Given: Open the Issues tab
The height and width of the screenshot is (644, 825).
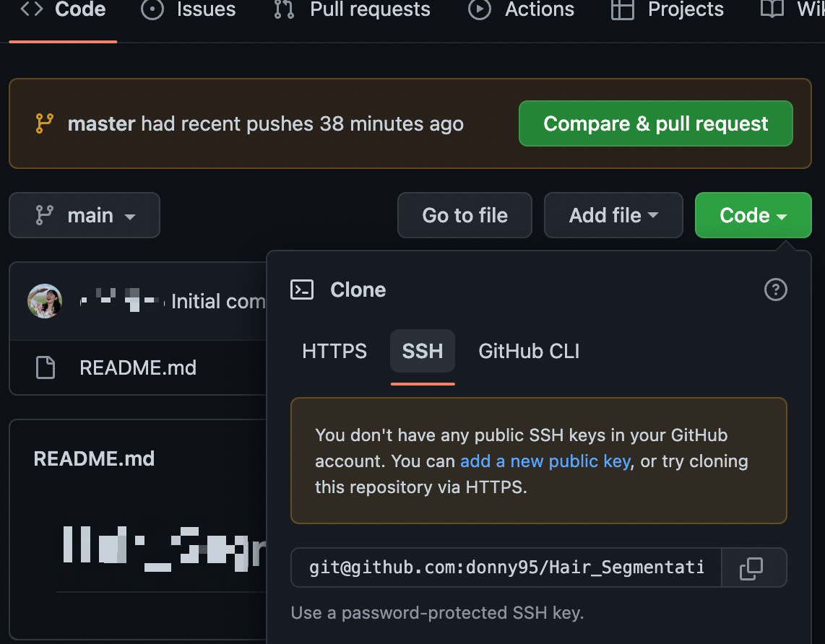Looking at the screenshot, I should (189, 9).
